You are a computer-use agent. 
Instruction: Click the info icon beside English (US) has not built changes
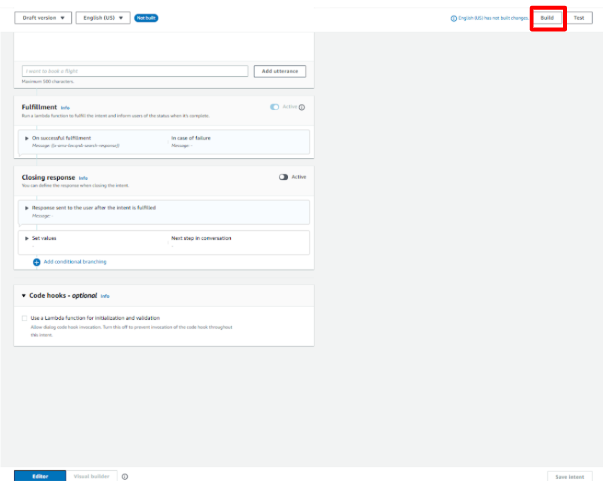454,18
